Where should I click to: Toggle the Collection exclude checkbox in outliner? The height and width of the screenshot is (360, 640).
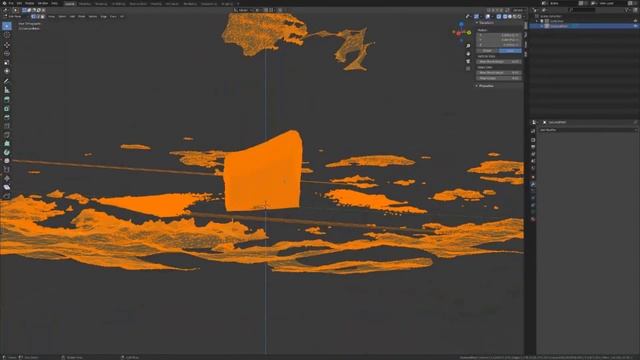(542, 21)
